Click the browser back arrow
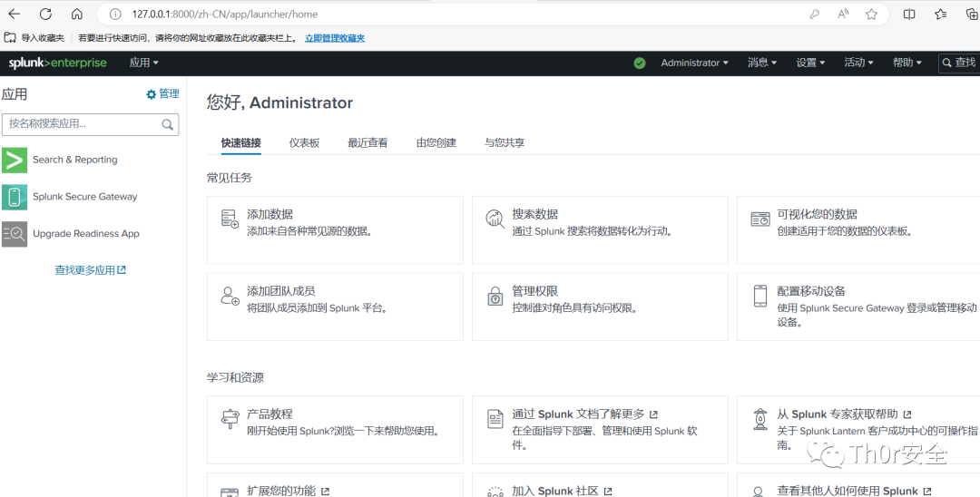 tap(14, 14)
